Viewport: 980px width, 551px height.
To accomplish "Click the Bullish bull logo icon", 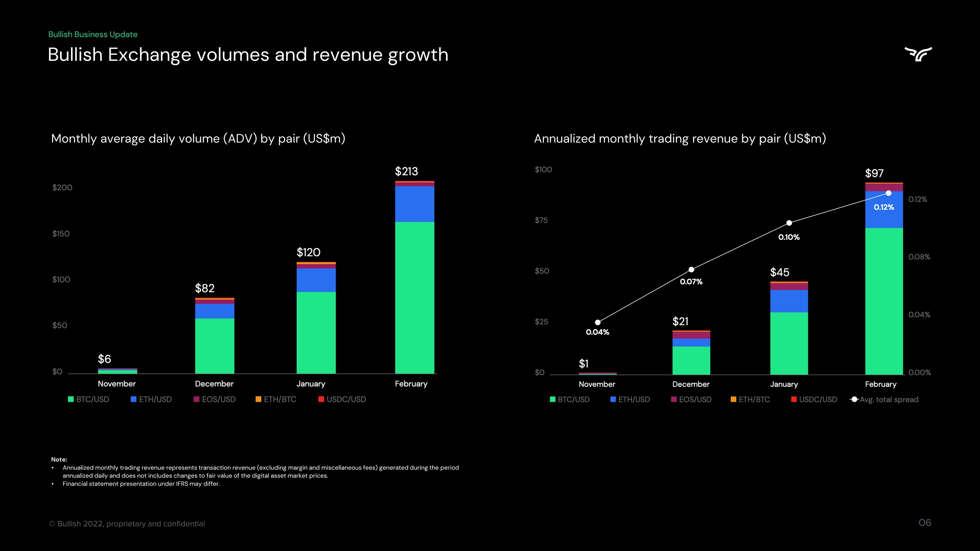I will [x=918, y=54].
